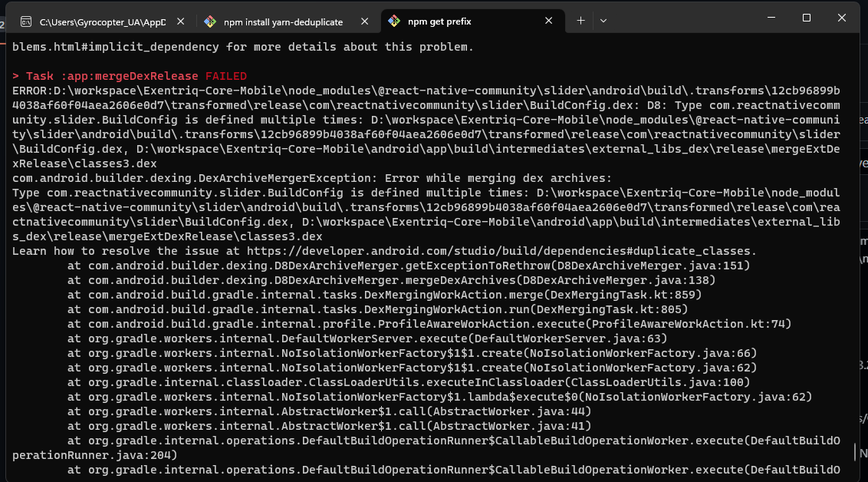Click the minimize icon in title bar
868x482 pixels.
coord(770,17)
